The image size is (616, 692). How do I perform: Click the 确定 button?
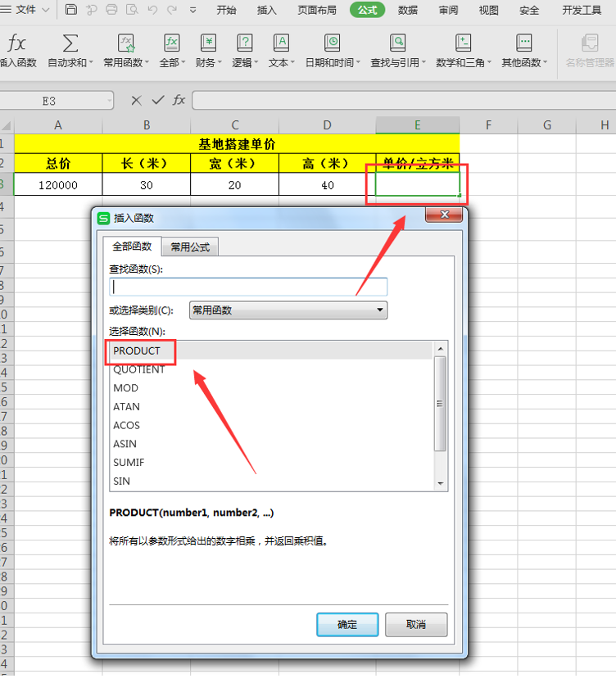click(347, 625)
